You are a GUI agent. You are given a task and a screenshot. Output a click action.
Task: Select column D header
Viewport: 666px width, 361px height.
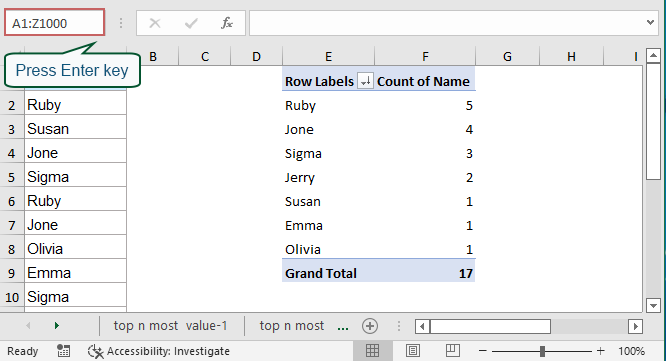coord(256,56)
